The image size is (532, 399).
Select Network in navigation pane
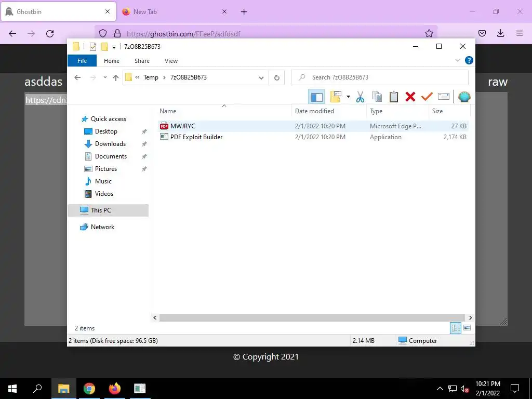click(x=102, y=227)
